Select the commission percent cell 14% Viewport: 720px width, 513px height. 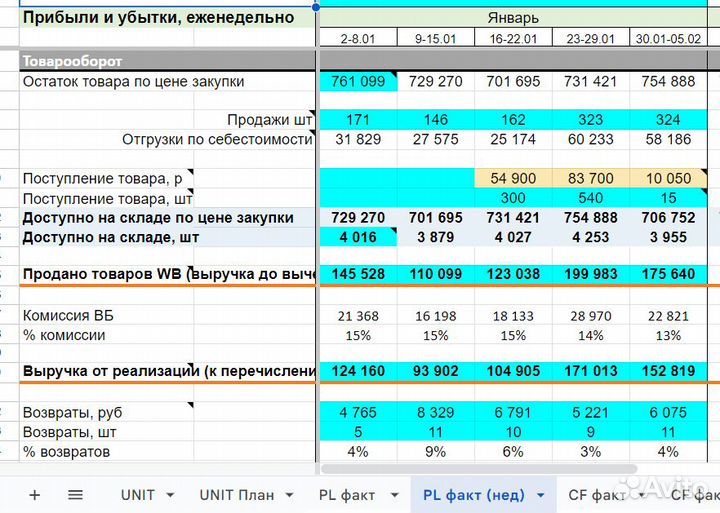tap(590, 335)
